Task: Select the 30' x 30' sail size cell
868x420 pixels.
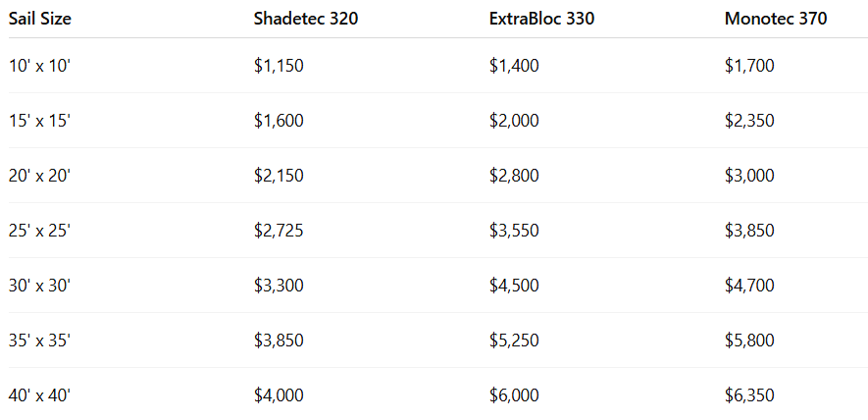Action: click(x=40, y=286)
